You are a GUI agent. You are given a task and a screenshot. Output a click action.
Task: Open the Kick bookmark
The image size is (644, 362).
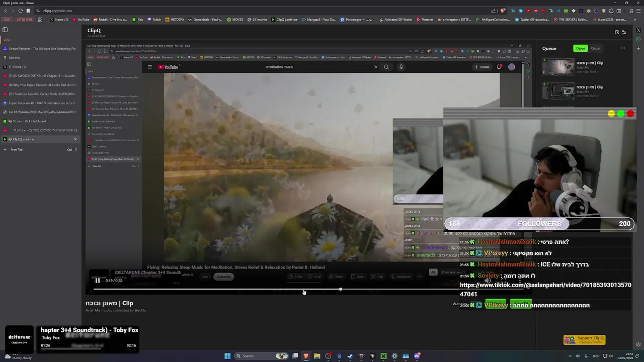138,20
